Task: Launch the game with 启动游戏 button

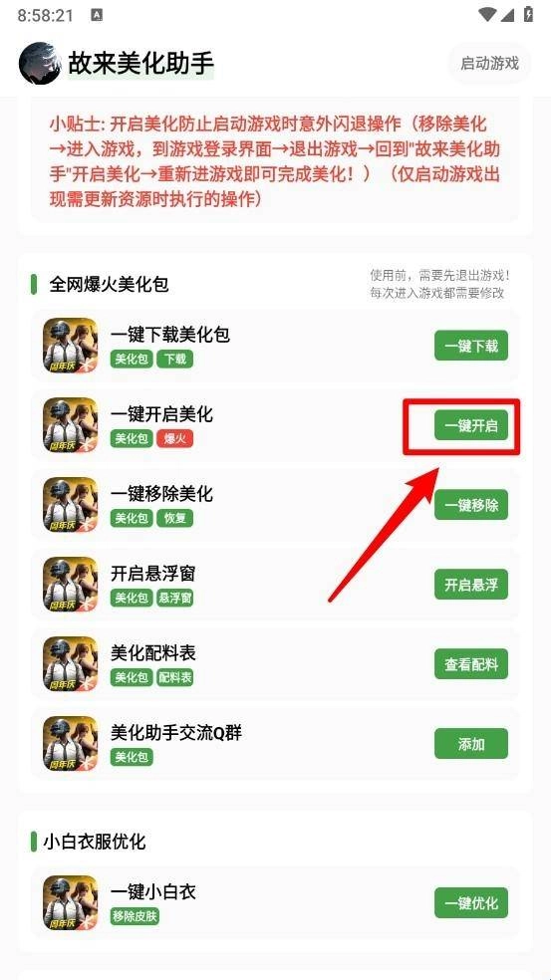Action: click(489, 63)
